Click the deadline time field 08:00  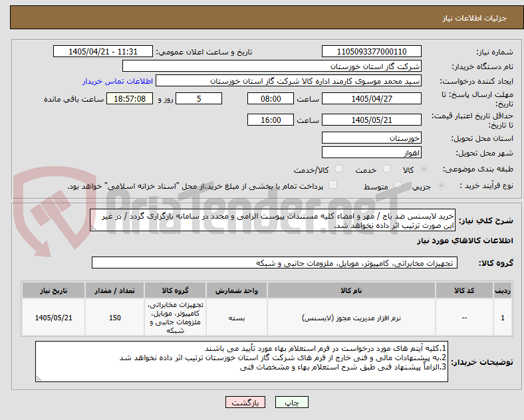(271, 99)
